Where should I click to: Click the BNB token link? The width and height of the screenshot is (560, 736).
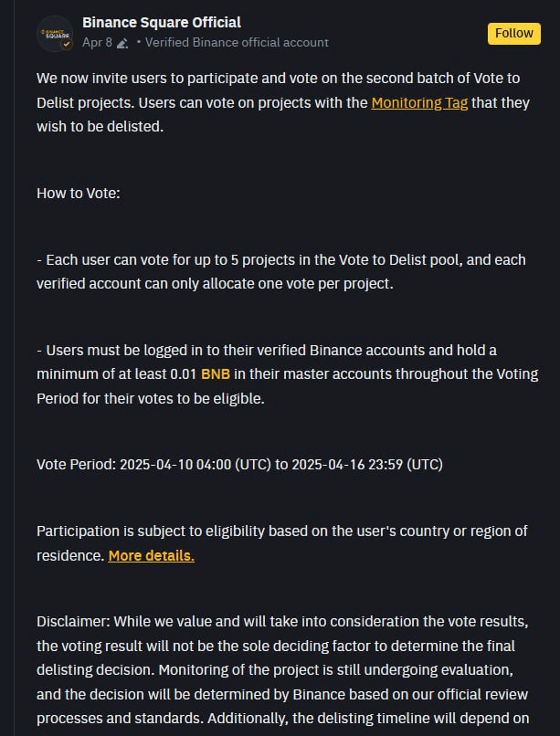click(216, 374)
